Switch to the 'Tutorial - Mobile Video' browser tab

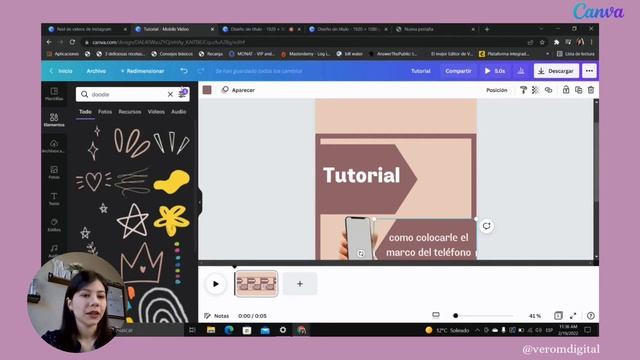click(174, 29)
